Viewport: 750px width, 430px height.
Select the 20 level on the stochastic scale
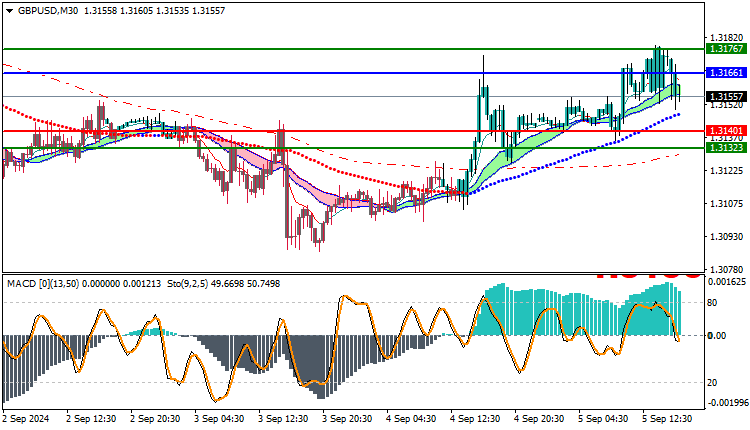click(712, 383)
